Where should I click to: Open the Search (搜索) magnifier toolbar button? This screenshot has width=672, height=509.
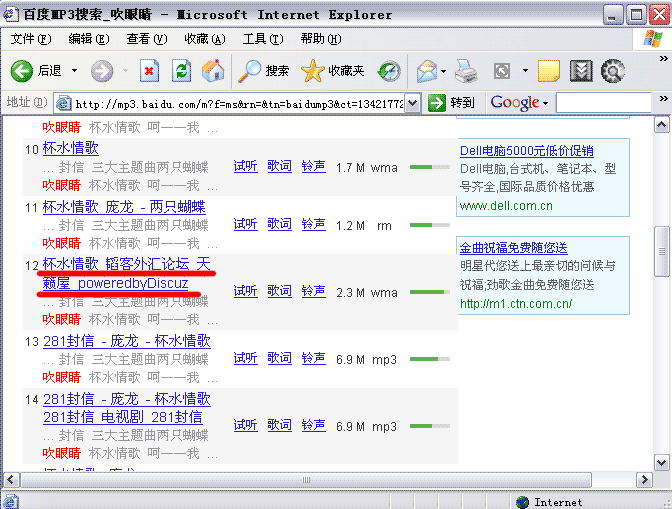pos(264,71)
